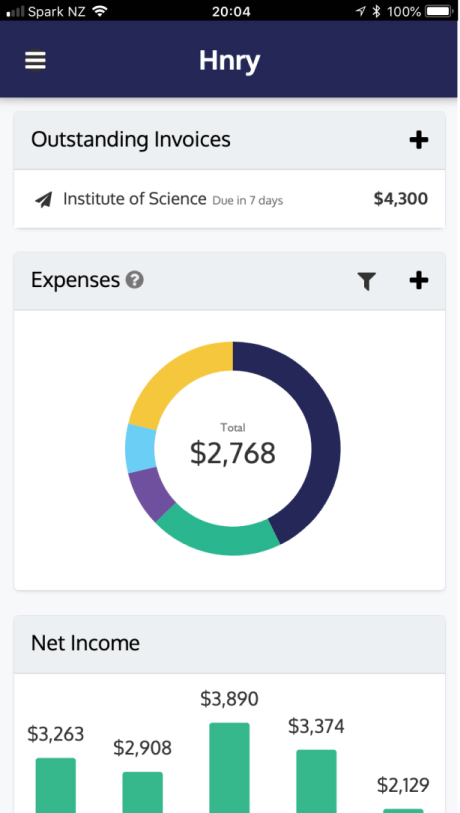Tap the battery indicator
This screenshot has height=813, width=460.
(x=440, y=11)
